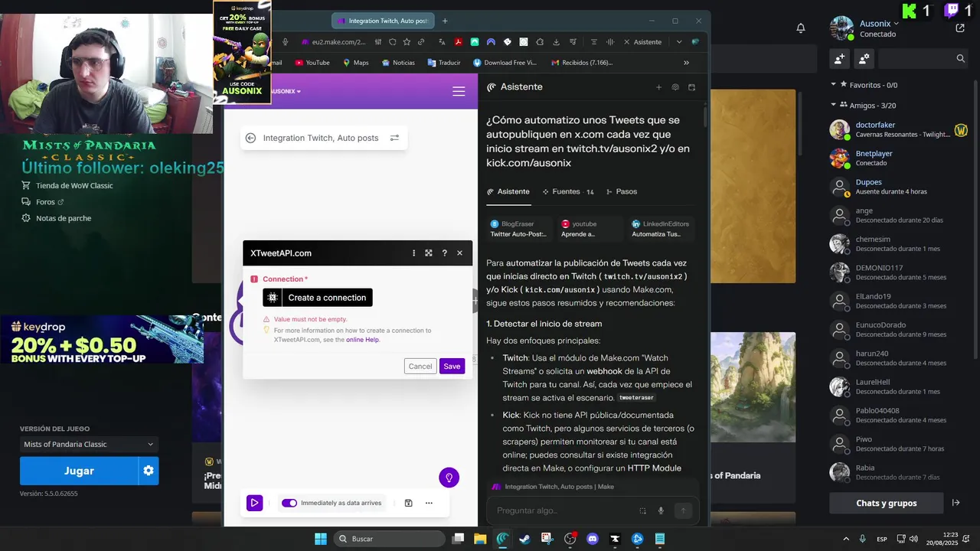Viewport: 980px width, 551px height.
Task: Click the Asistente panel window icon at top right
Action: click(691, 87)
